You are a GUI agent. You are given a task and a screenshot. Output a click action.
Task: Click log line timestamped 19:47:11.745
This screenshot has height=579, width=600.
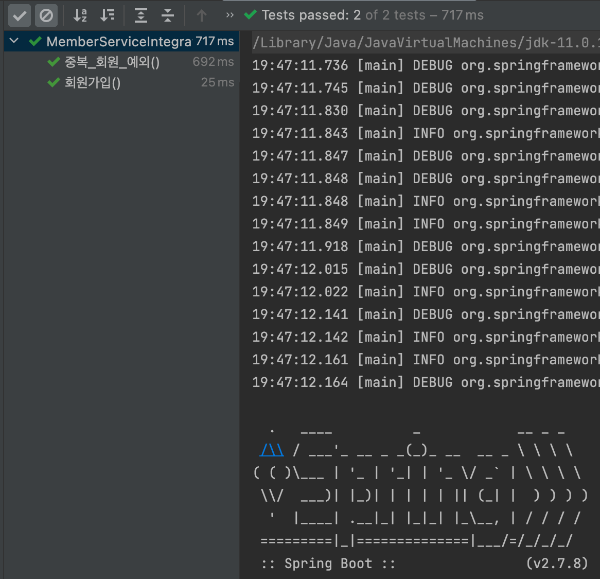click(426, 88)
